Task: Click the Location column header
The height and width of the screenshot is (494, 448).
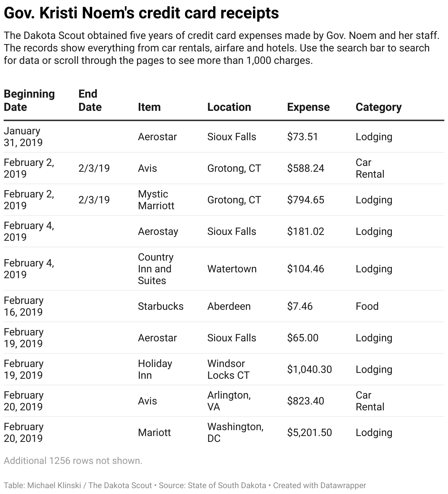Action: point(229,107)
